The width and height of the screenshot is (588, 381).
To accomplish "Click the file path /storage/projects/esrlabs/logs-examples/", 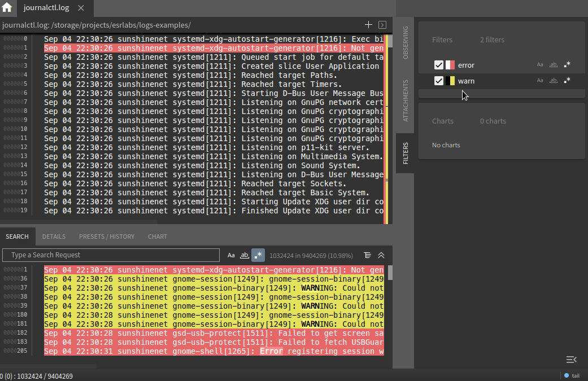I will [x=121, y=25].
